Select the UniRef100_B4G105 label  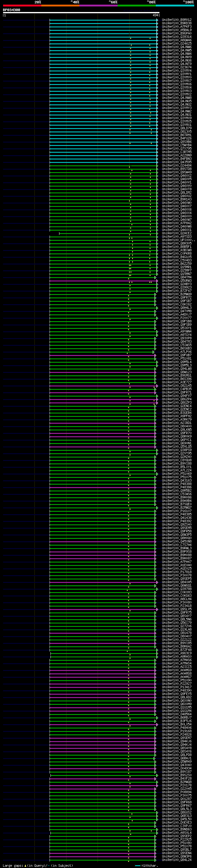[x=177, y=257]
